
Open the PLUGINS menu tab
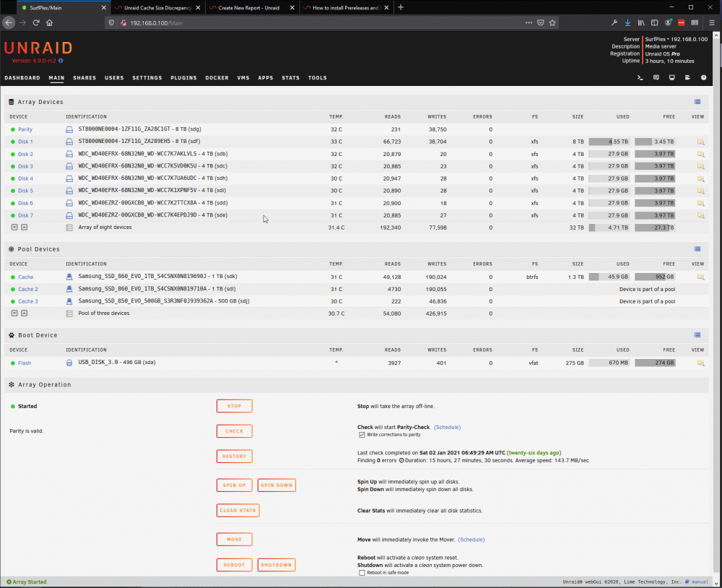[183, 78]
